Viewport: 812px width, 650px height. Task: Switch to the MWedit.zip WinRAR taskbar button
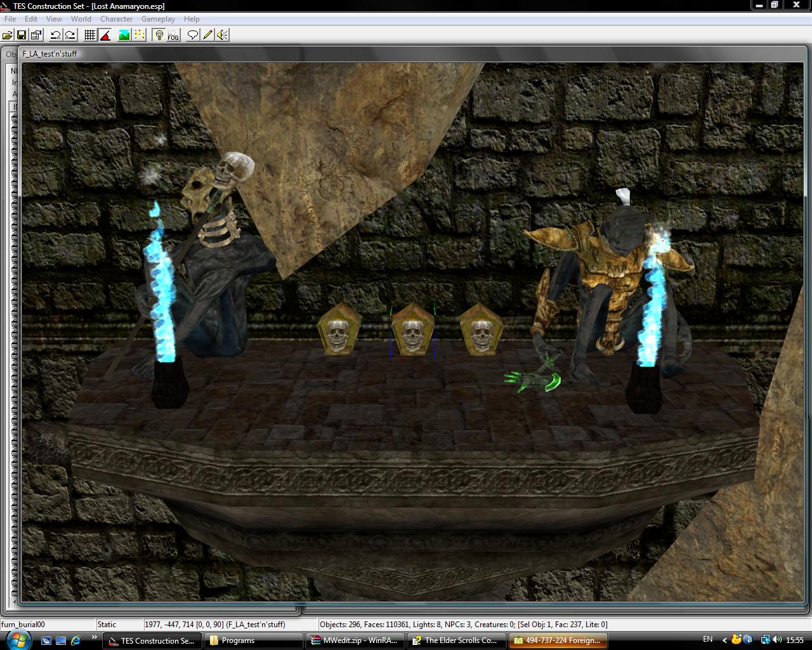point(355,640)
